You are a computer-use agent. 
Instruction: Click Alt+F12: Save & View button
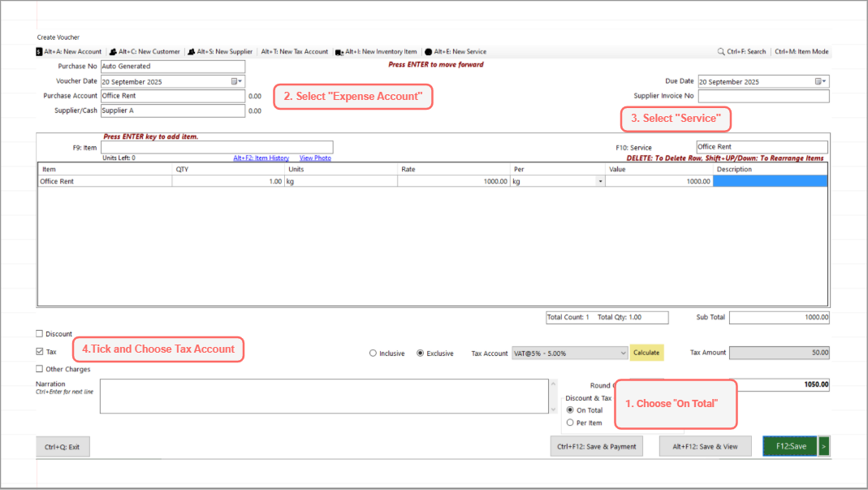pos(706,446)
